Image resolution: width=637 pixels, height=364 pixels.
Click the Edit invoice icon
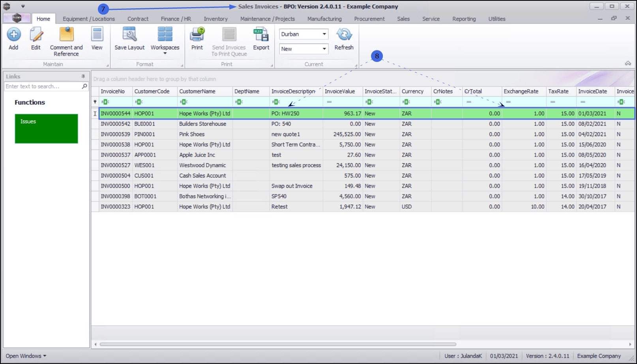pos(36,35)
